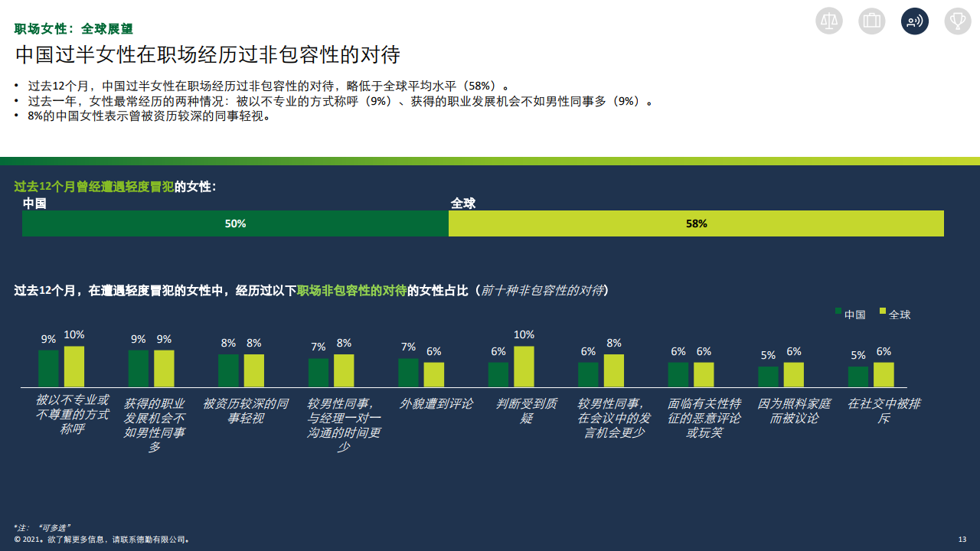980x551 pixels.
Task: Click the 被资历较深的同事轻视 label
Action: click(245, 410)
